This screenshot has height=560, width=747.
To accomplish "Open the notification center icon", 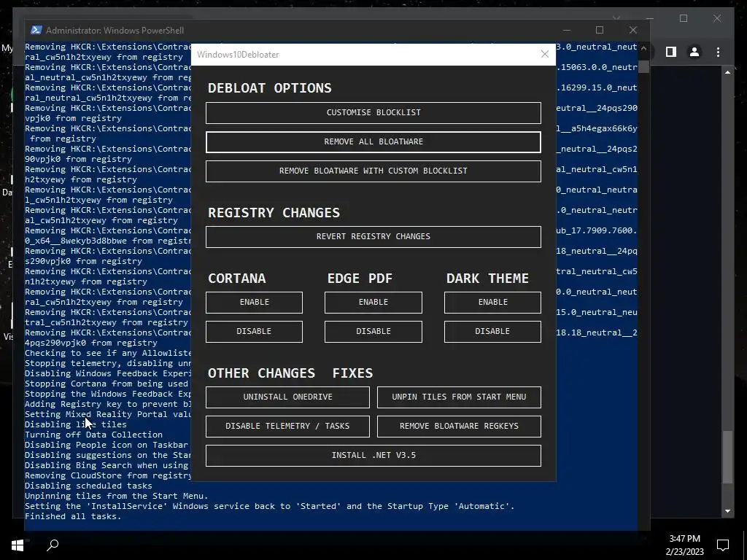I will click(723, 545).
